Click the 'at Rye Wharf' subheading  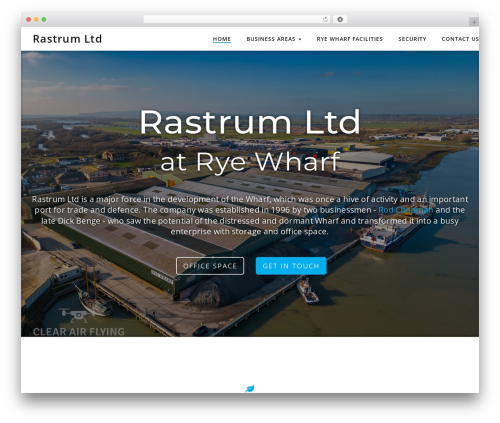[250, 162]
